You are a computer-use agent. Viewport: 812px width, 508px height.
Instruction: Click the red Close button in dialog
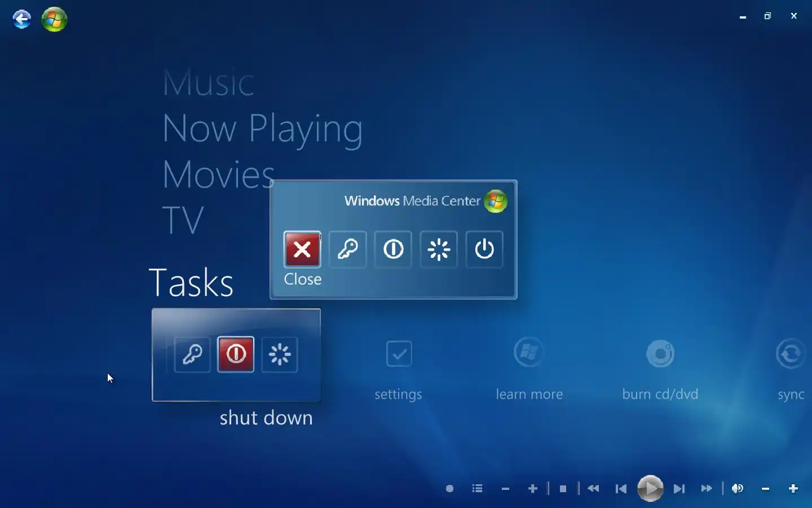pyautogui.click(x=302, y=249)
